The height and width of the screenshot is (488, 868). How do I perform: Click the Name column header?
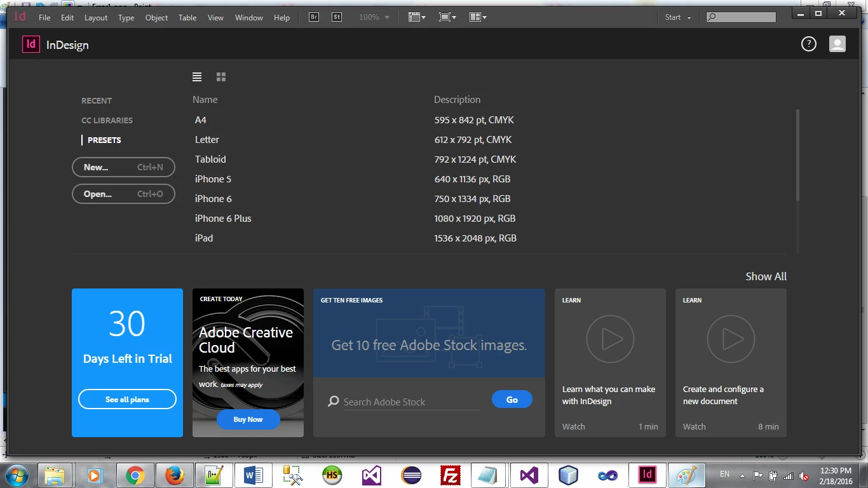click(x=205, y=100)
